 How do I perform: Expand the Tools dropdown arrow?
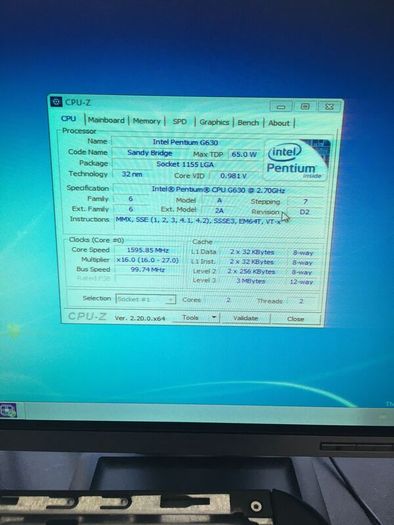pos(214,317)
